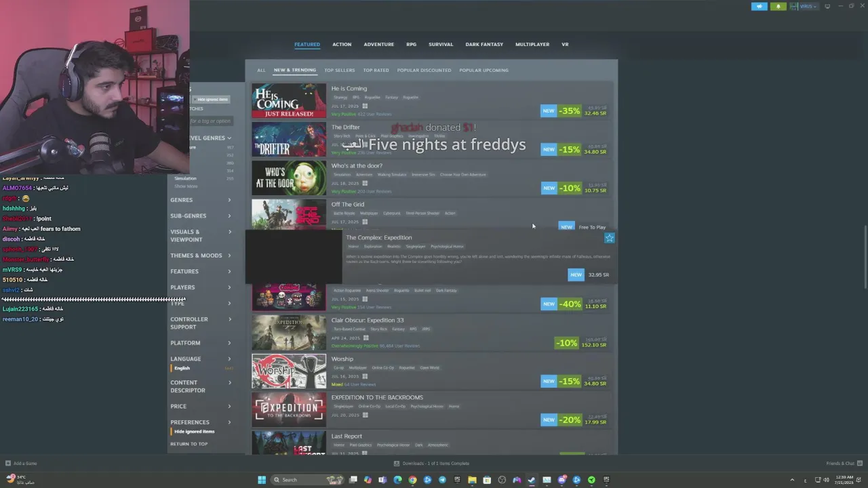868x488 pixels.
Task: Open The Drifter game thumbnail
Action: click(289, 140)
